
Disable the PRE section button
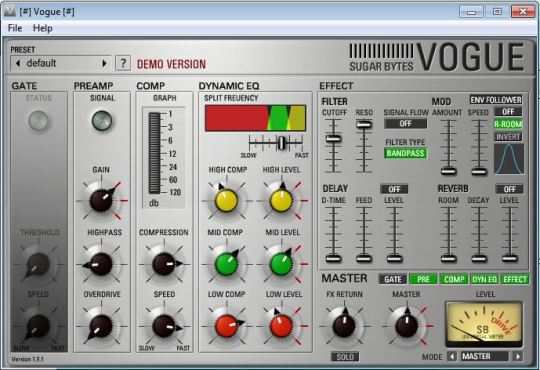(423, 279)
